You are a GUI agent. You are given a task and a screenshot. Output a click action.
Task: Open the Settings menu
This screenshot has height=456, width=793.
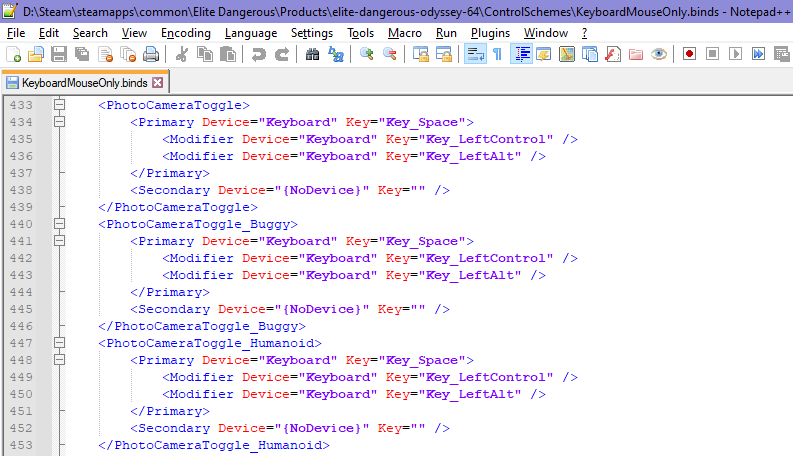pos(312,33)
